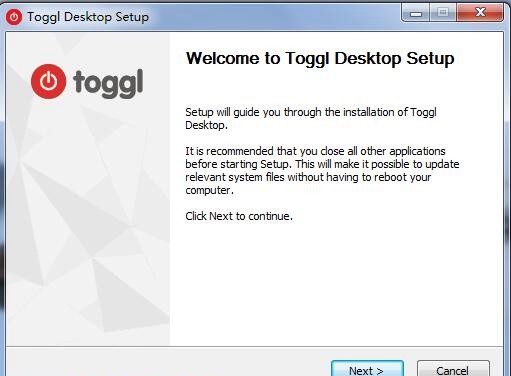Click the empty white area under instructions
Viewport: 511px width, 376px height.
point(336,283)
